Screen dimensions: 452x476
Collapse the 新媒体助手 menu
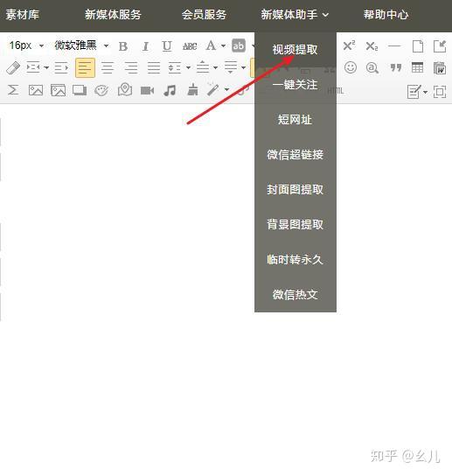(295, 15)
